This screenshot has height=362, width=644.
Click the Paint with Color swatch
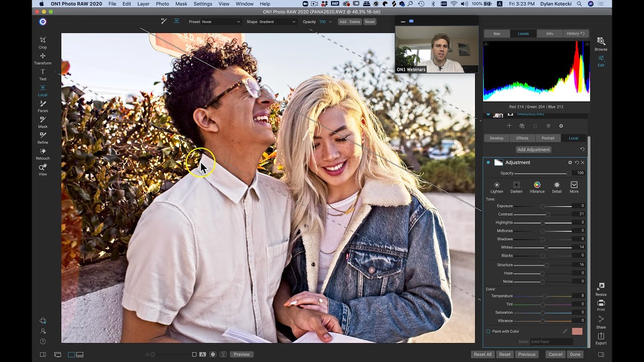tap(577, 331)
